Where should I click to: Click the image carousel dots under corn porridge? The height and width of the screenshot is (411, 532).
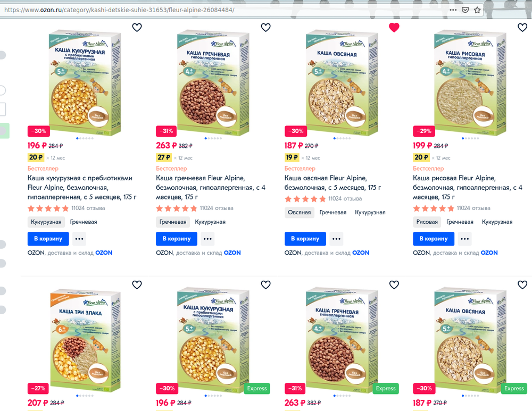86,138
